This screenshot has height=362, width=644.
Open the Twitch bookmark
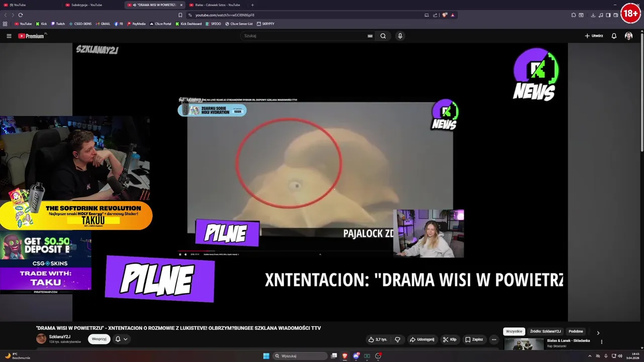pyautogui.click(x=58, y=24)
